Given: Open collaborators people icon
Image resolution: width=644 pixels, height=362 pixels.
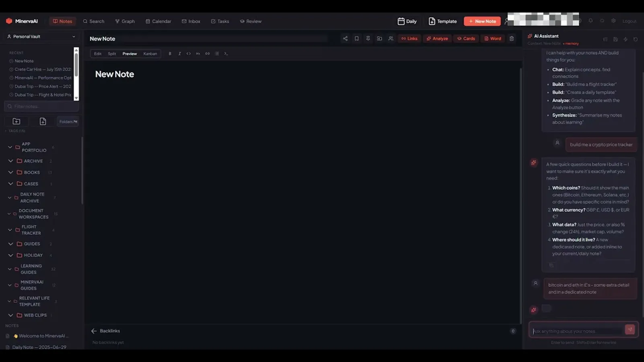Looking at the screenshot, I should [391, 39].
